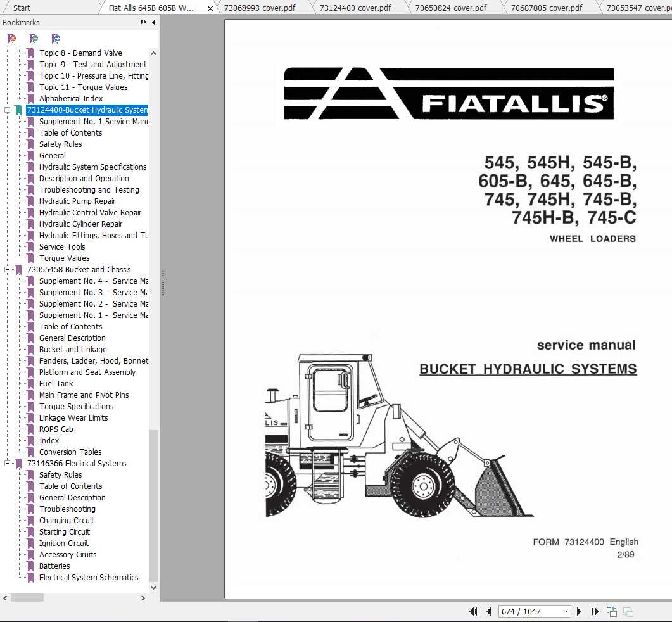Image resolution: width=672 pixels, height=622 pixels.
Task: Go to previous page
Action: (488, 611)
